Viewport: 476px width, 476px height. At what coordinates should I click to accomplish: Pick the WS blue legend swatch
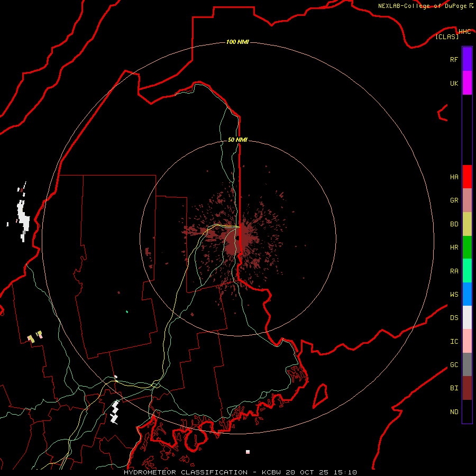pyautogui.click(x=467, y=294)
